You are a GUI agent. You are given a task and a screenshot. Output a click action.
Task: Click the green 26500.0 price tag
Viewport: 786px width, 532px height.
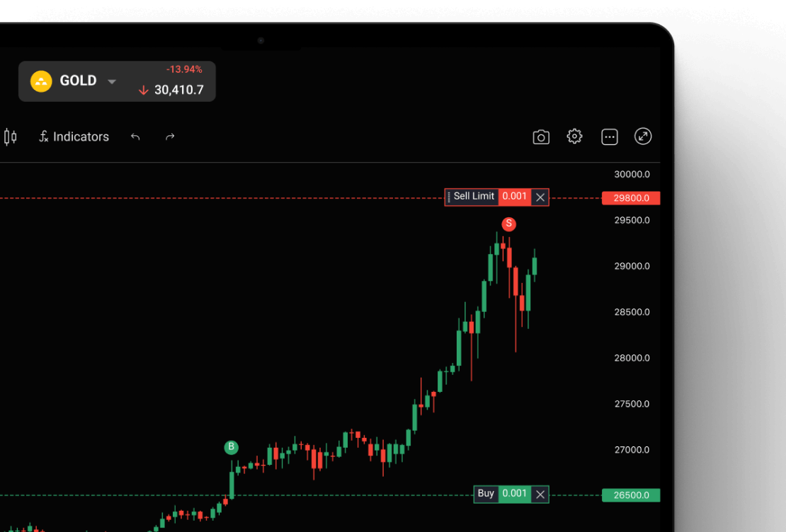(x=631, y=495)
